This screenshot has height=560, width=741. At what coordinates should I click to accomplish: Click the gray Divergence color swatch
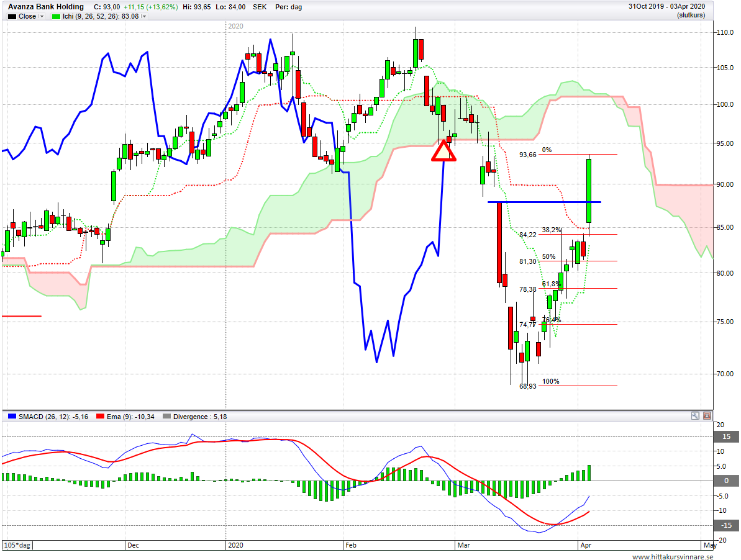pyautogui.click(x=166, y=417)
